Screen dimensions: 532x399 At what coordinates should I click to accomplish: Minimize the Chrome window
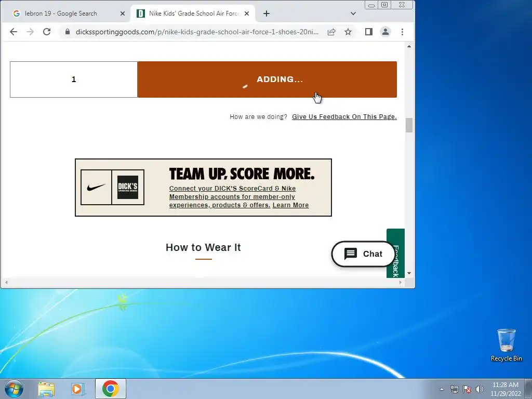click(x=371, y=5)
